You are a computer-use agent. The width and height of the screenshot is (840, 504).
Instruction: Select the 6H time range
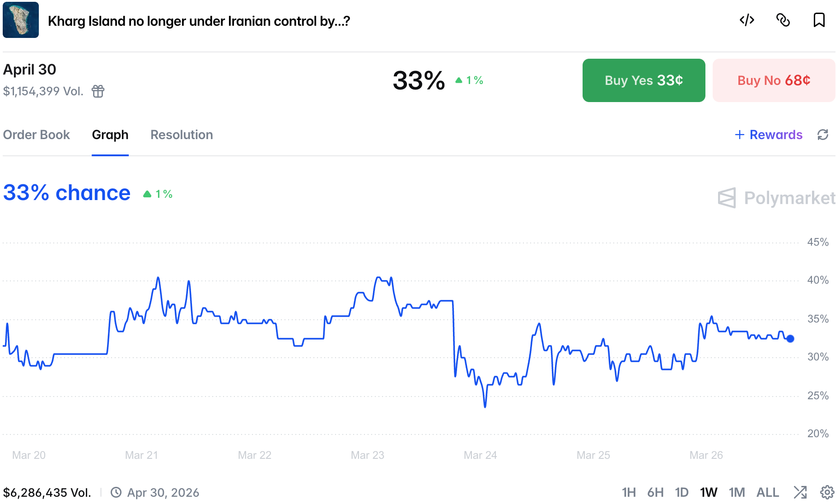655,492
